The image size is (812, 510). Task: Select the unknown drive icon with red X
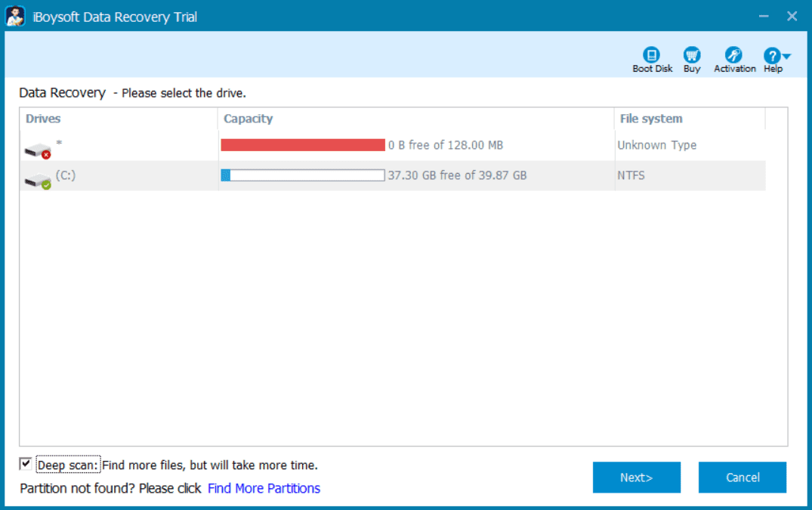38,150
